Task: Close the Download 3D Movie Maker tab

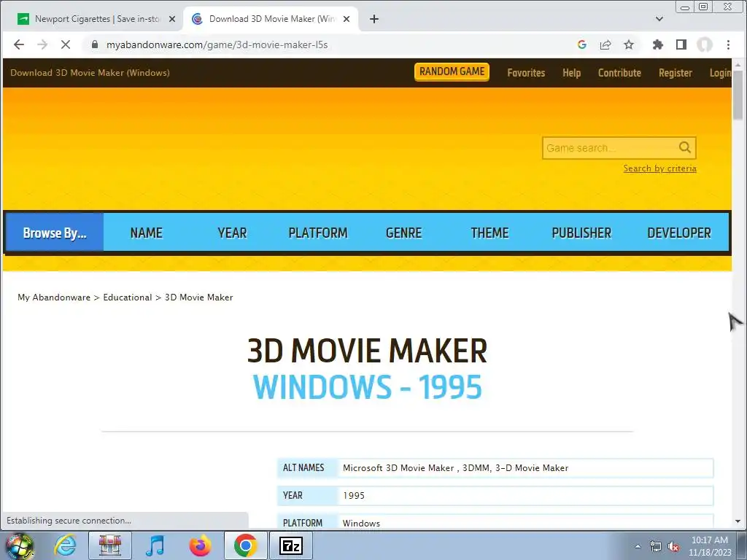Action: click(347, 19)
